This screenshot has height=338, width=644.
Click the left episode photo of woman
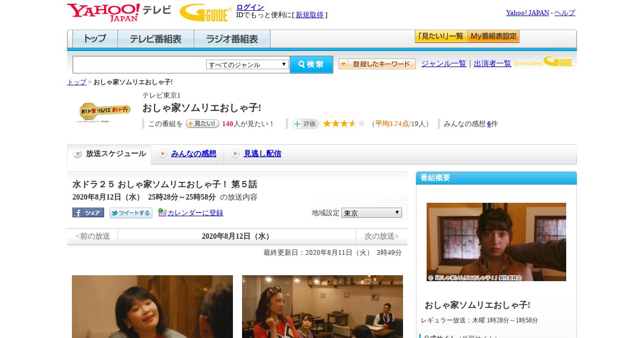point(152,306)
